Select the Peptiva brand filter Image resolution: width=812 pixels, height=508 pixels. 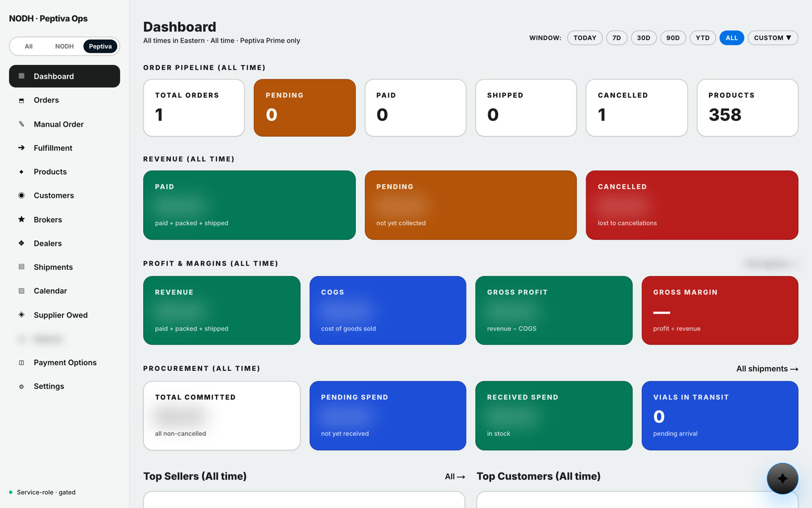pyautogui.click(x=100, y=46)
